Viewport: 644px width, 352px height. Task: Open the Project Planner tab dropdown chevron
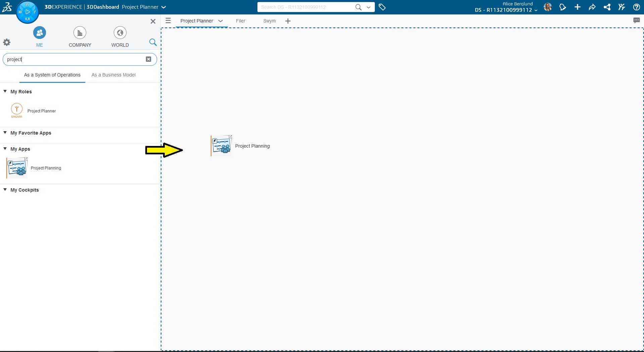[x=220, y=21]
